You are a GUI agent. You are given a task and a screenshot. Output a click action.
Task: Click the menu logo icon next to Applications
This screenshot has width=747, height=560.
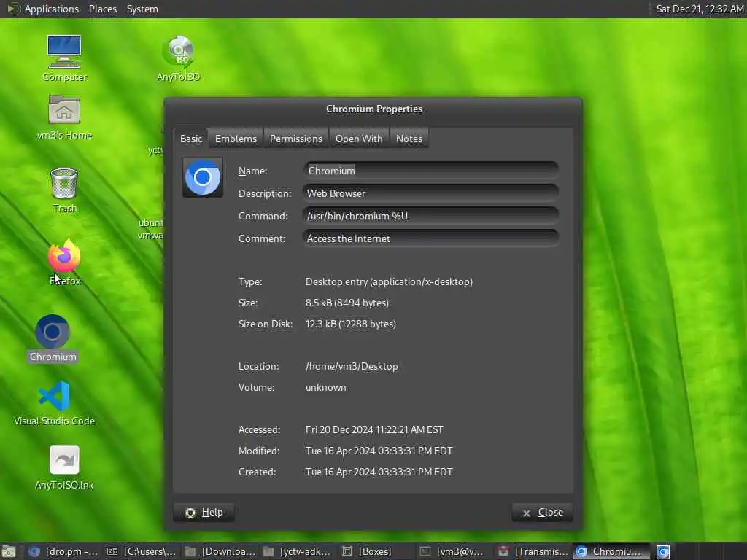(13, 9)
